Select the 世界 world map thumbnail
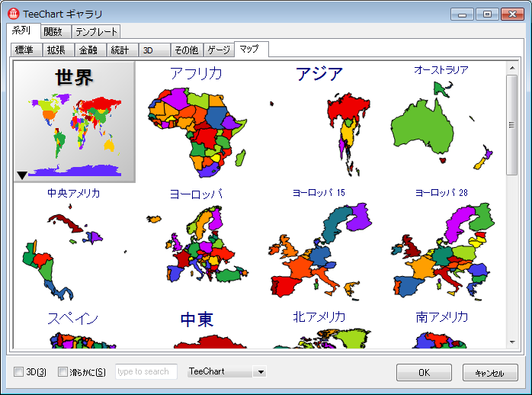Image resolution: width=532 pixels, height=395 pixels. point(75,122)
